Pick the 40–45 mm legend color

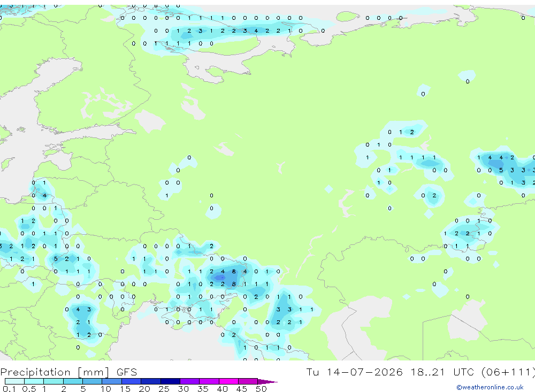[228, 381]
